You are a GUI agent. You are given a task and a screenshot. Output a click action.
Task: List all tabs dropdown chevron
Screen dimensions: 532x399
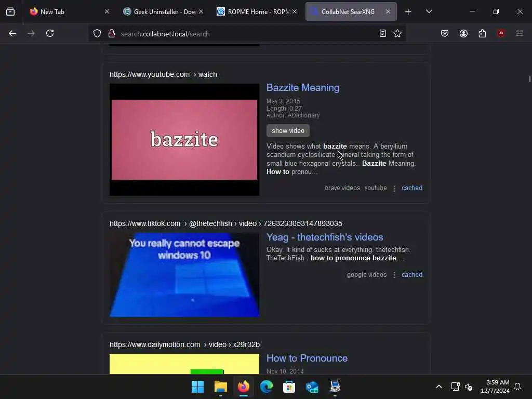[x=429, y=11]
